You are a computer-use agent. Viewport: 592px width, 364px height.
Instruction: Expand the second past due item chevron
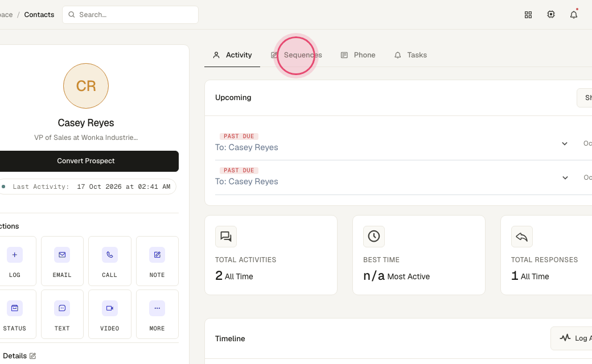pyautogui.click(x=565, y=177)
